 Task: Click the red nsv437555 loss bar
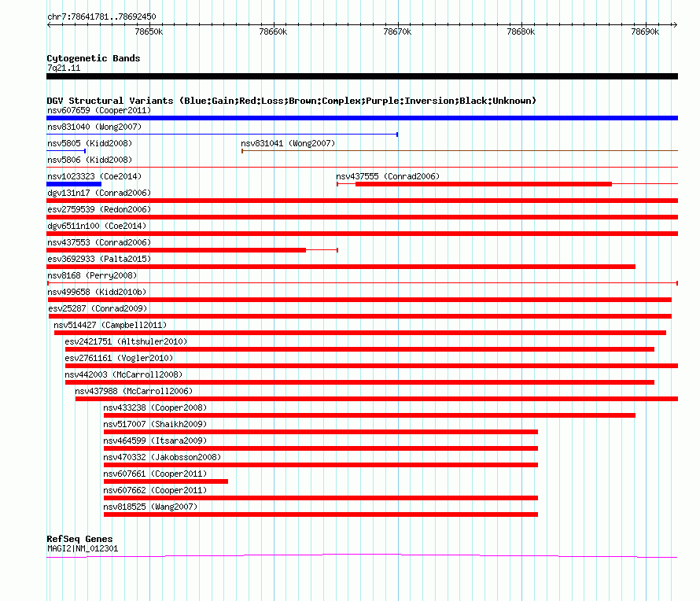(484, 184)
